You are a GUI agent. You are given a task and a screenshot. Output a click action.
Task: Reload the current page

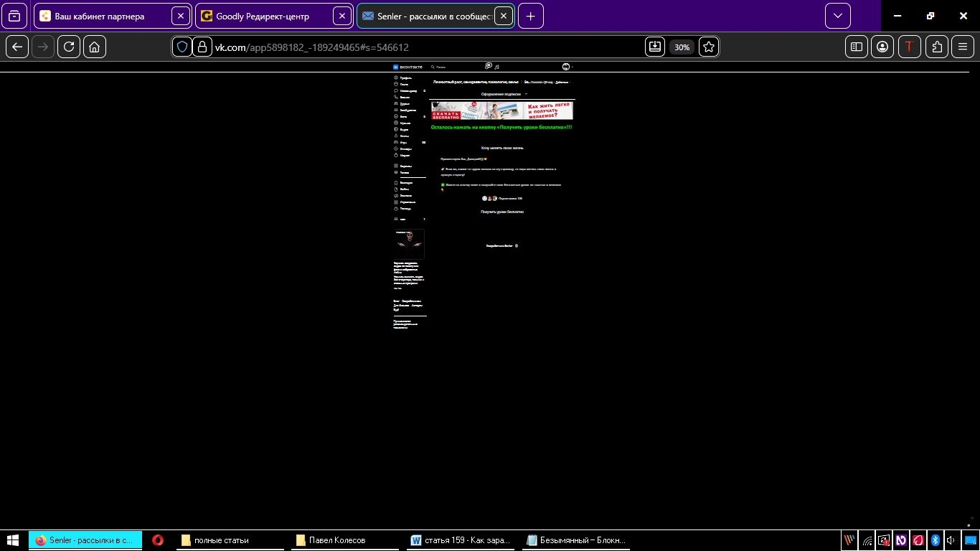pos(69,47)
